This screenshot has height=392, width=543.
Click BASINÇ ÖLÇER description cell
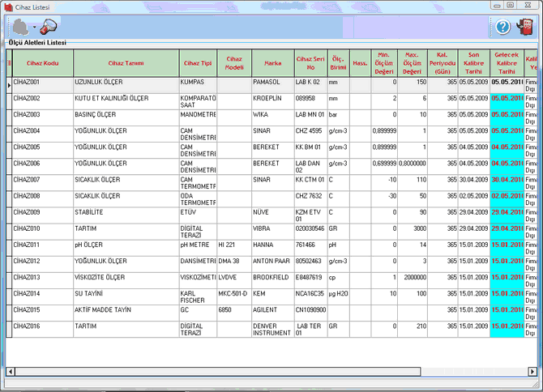tap(126, 117)
